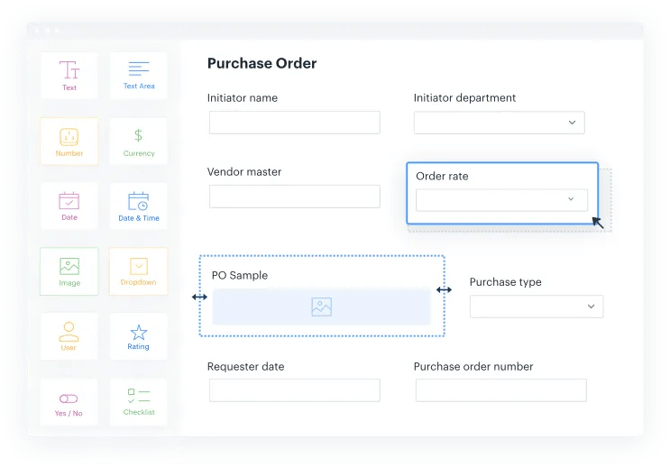The width and height of the screenshot is (670, 467).
Task: Click the Purchase type label
Action: pos(505,282)
